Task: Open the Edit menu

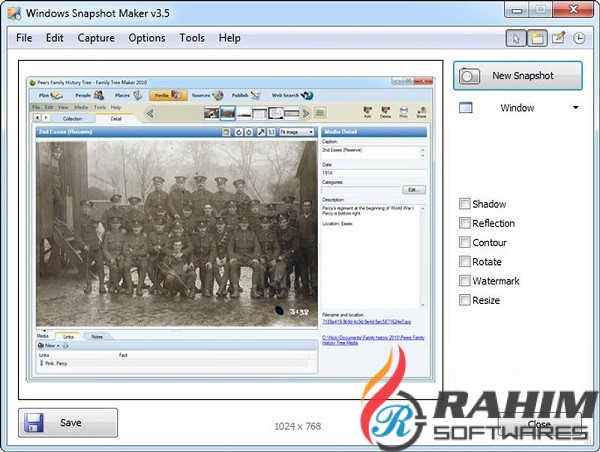Action: click(55, 38)
